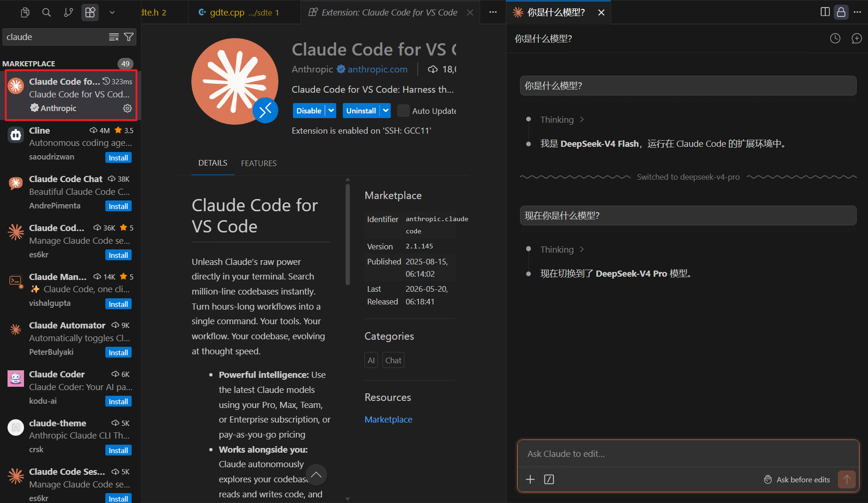The height and width of the screenshot is (503, 868).
Task: Select the Claude Automator extension entry
Action: (x=71, y=338)
